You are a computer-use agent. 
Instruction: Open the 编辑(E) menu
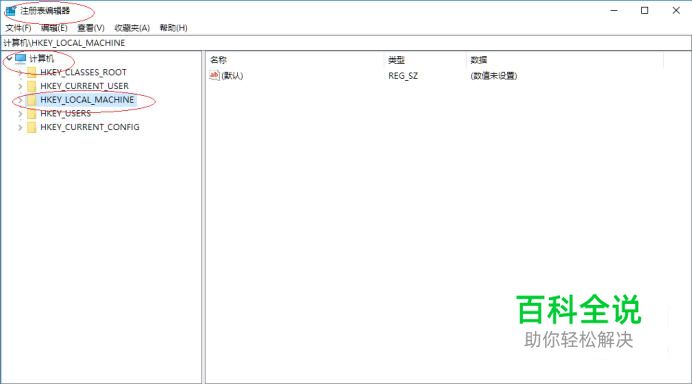coord(54,28)
